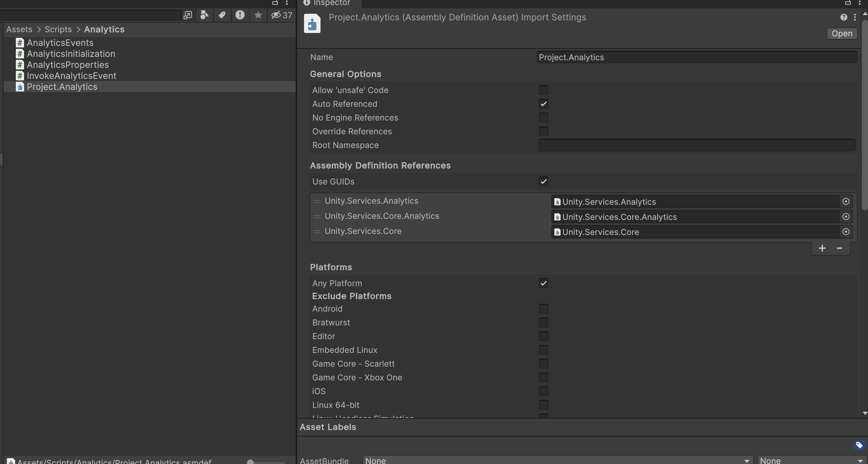The height and width of the screenshot is (464, 868).
Task: Edit the Root Namespace input field
Action: 697,145
